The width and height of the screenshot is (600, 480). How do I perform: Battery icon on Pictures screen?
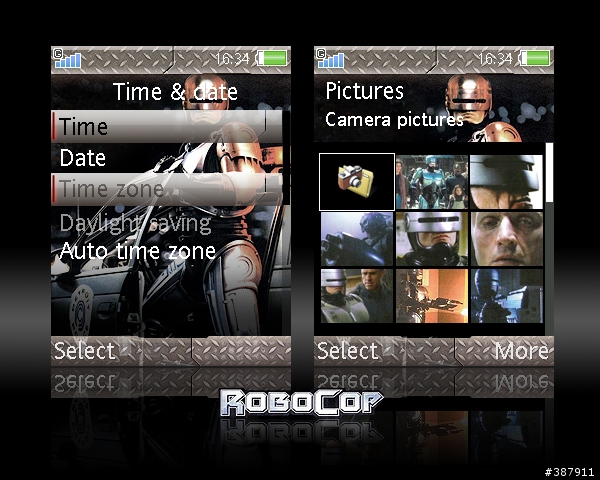click(x=536, y=58)
